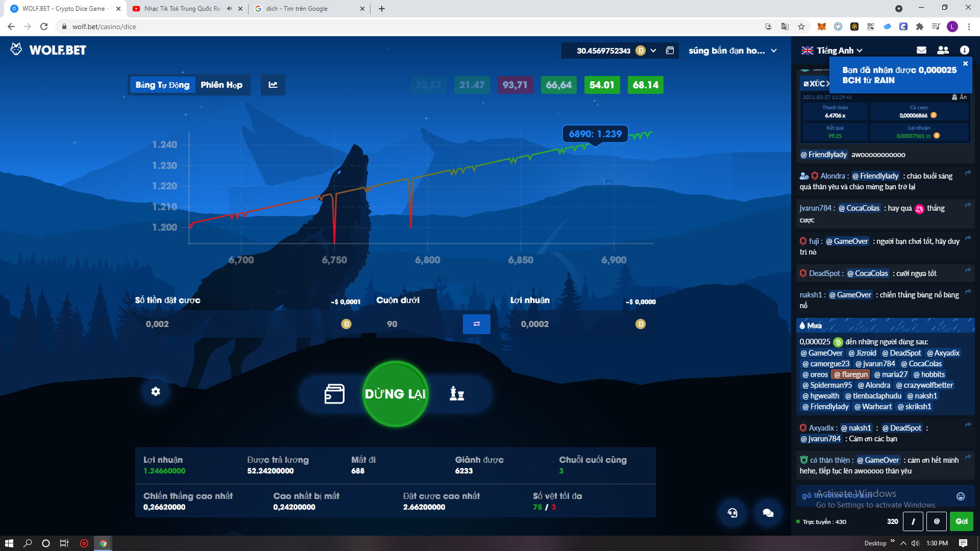Click the green Gửi send button

tap(962, 521)
